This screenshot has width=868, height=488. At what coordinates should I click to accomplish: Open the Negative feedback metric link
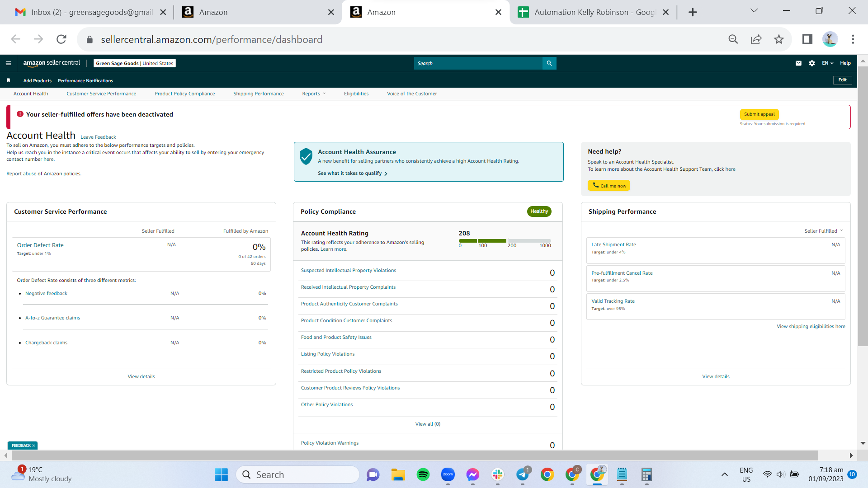click(x=46, y=294)
